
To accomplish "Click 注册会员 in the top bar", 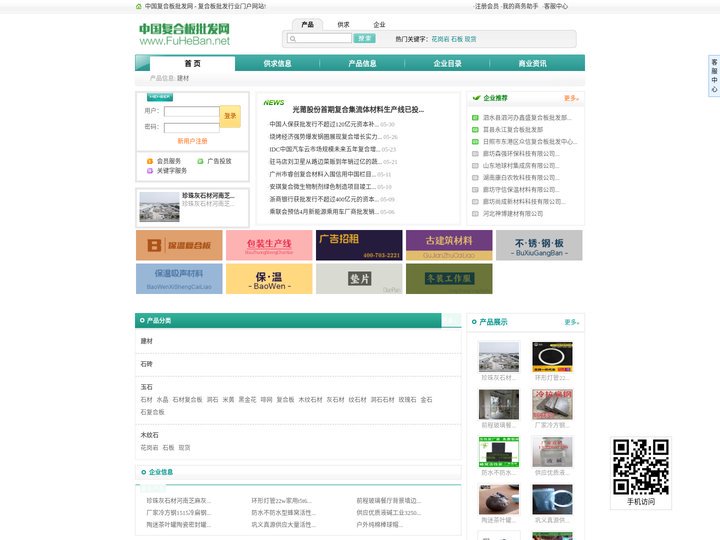I will pos(487,6).
